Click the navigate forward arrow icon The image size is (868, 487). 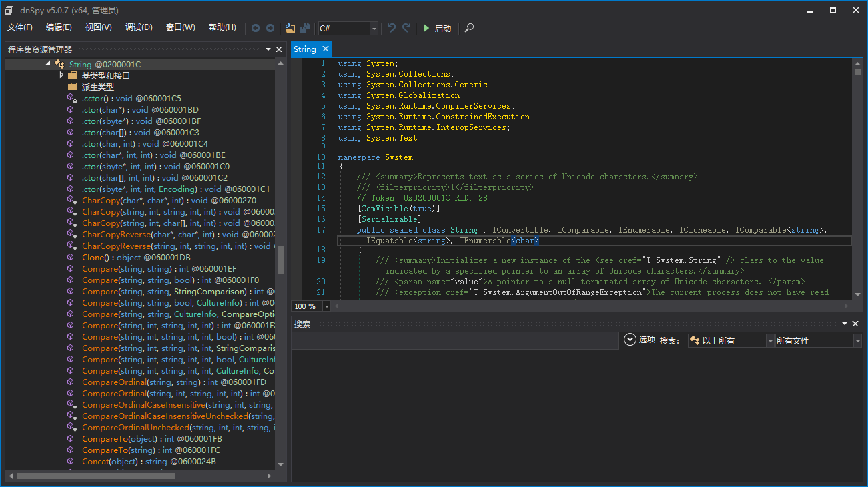(270, 28)
